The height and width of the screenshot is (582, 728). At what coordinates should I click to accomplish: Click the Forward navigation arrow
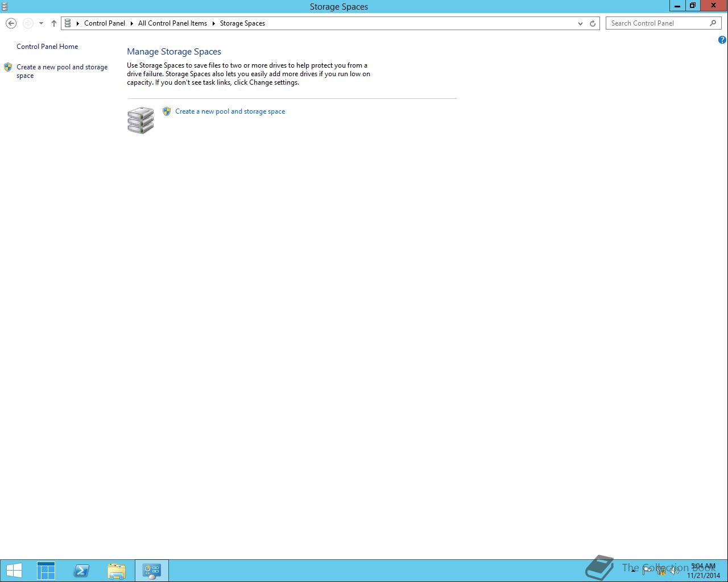tap(28, 23)
